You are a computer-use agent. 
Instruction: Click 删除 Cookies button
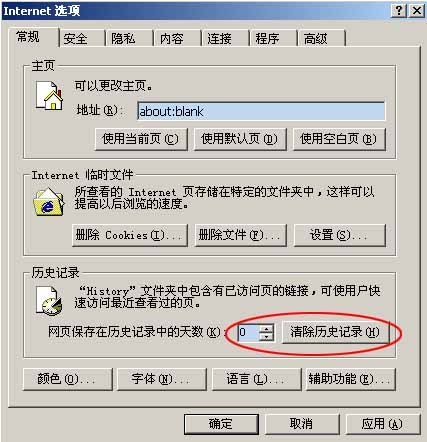click(130, 235)
